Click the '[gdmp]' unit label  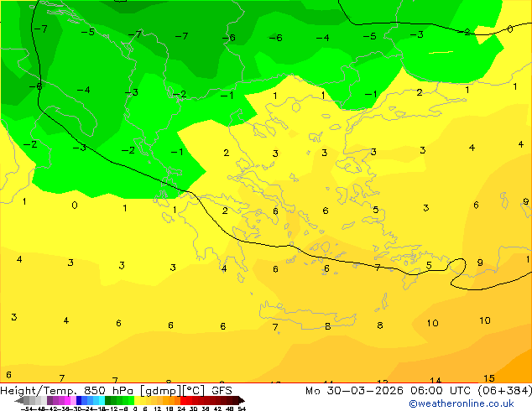pyautogui.click(x=161, y=391)
